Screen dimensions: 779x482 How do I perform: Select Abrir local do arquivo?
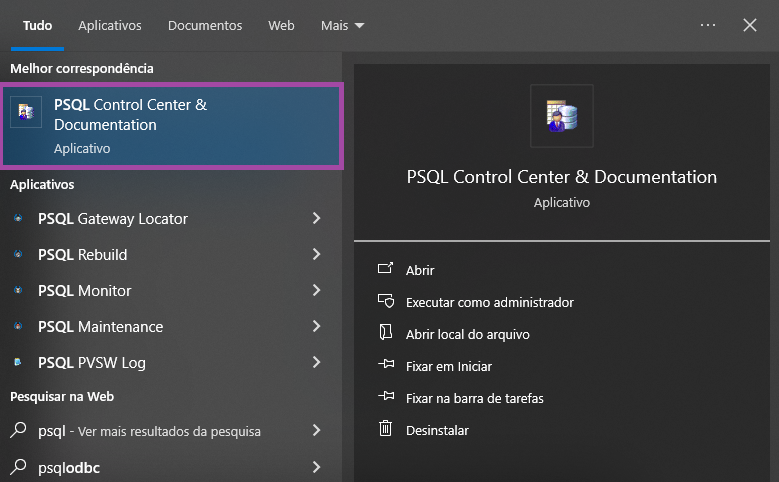(x=467, y=334)
